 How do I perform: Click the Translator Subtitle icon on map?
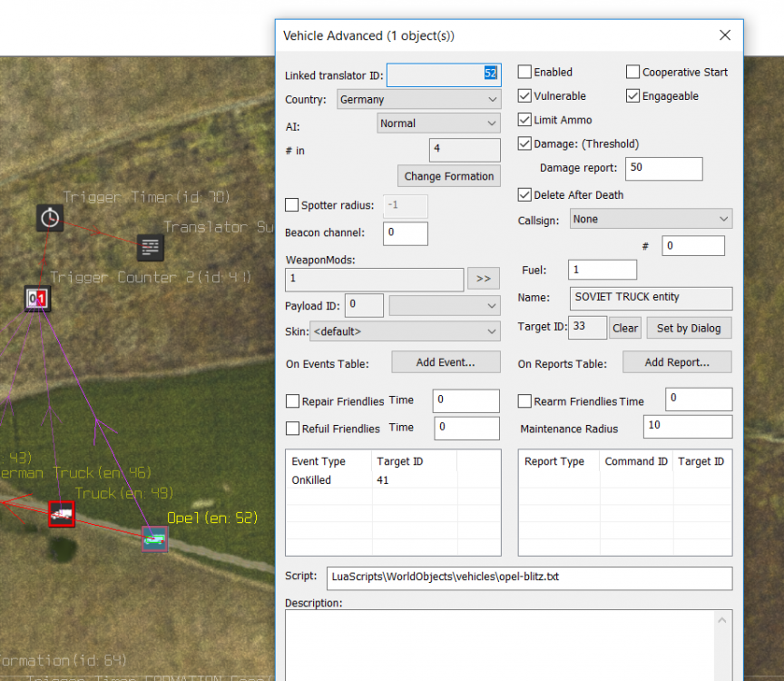[151, 247]
